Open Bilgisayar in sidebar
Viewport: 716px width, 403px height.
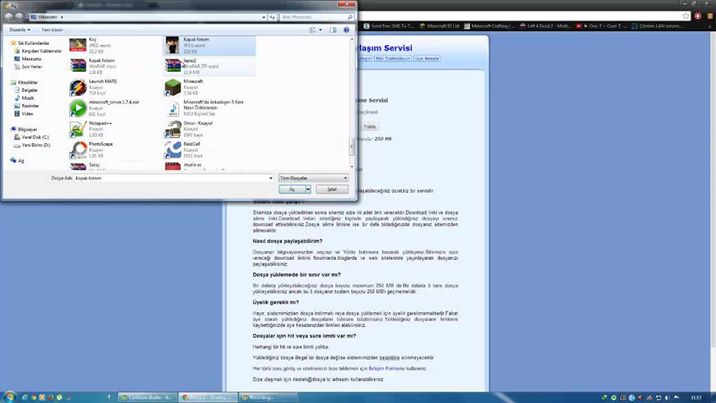tap(24, 129)
